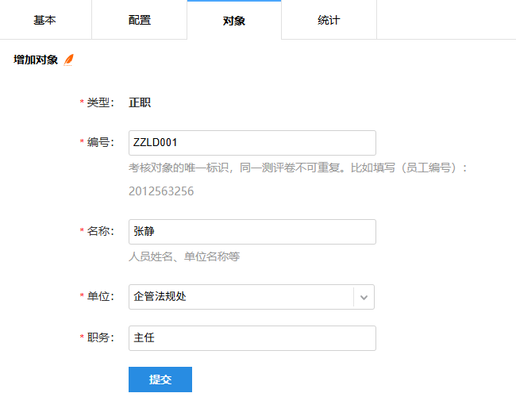Focus the 编号 field containing ZZLD001
516x420 pixels.
[x=252, y=143]
